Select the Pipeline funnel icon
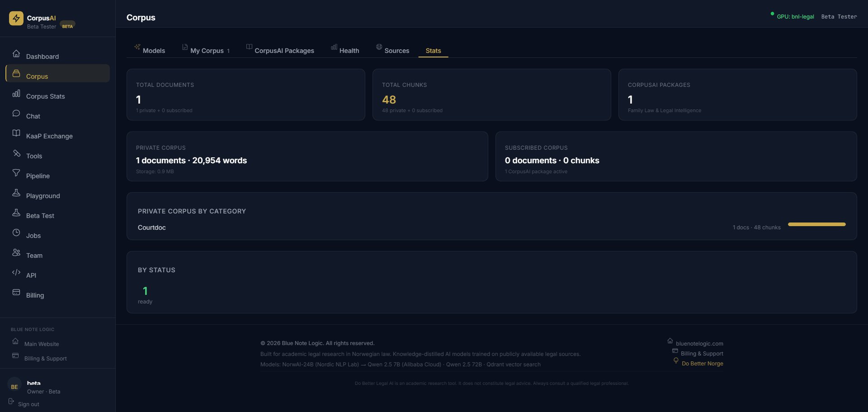868x412 pixels. pyautogui.click(x=16, y=173)
